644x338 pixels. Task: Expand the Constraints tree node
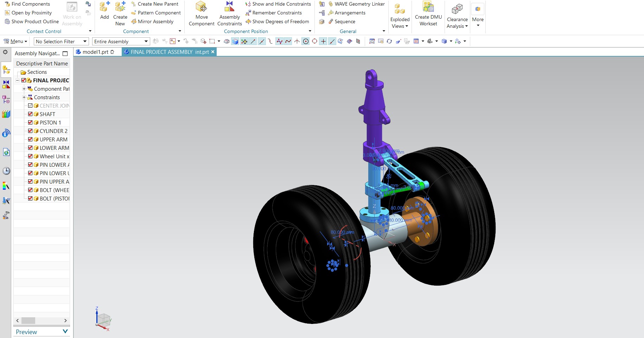point(24,97)
